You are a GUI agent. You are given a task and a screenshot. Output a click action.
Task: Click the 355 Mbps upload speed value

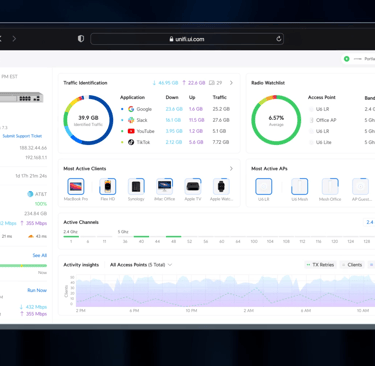tap(34, 223)
